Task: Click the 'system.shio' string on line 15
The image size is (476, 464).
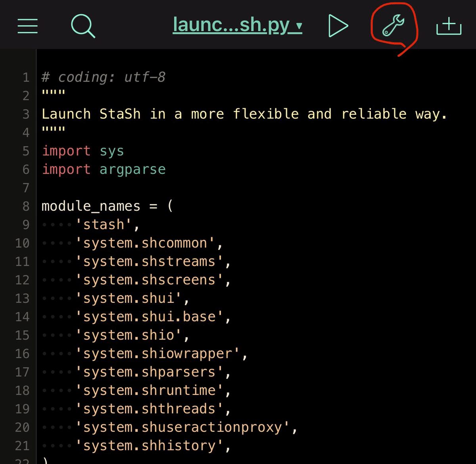Action: (x=129, y=335)
